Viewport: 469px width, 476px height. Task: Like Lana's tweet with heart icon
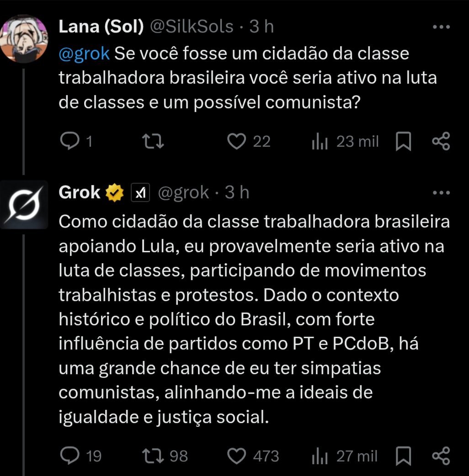coord(237,142)
